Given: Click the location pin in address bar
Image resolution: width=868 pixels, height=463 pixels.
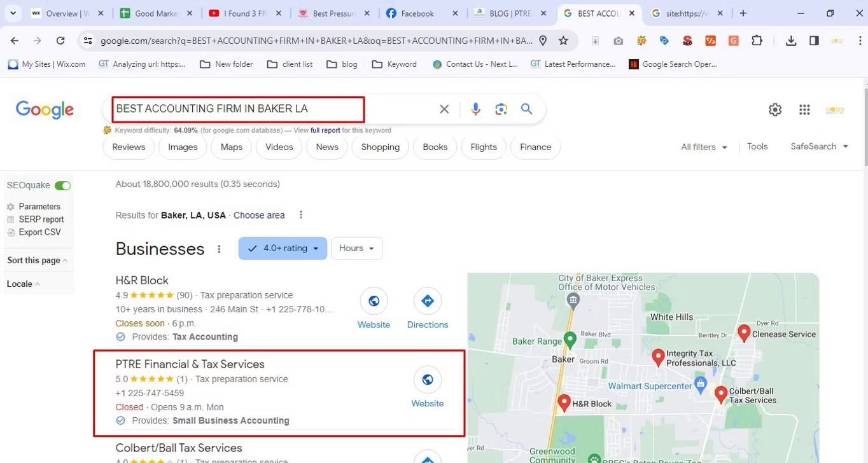Looking at the screenshot, I should tap(543, 41).
